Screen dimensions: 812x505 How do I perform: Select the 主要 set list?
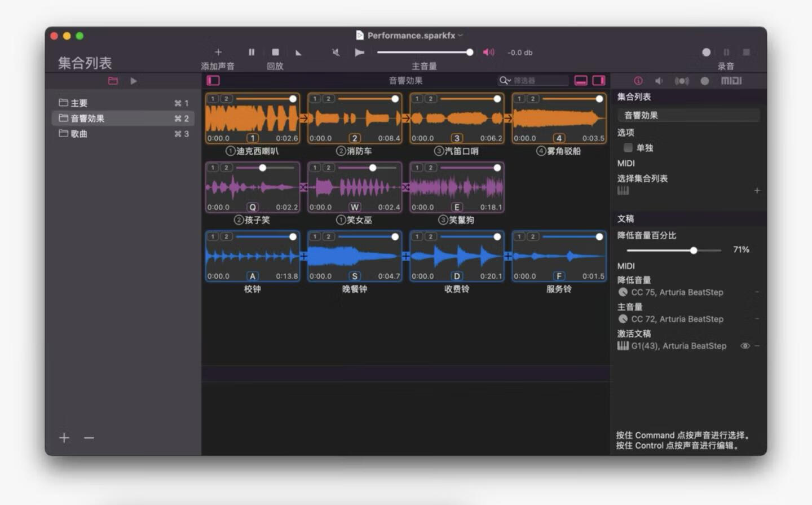(123, 103)
